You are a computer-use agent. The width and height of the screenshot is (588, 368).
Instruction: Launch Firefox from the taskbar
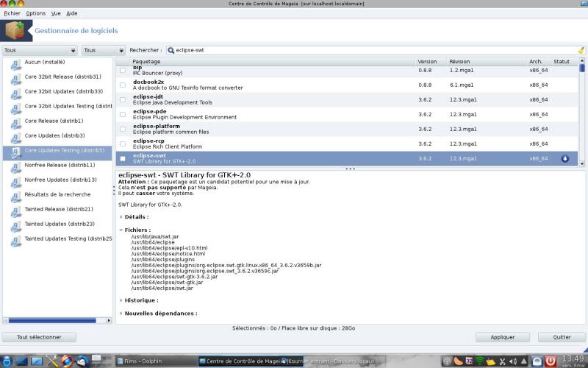[67, 361]
